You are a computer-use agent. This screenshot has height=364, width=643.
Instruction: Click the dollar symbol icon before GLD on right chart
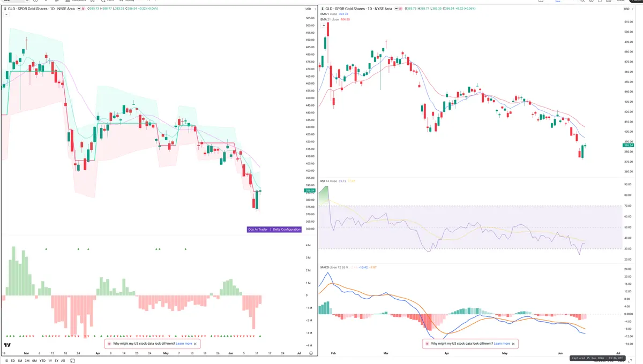tap(322, 9)
